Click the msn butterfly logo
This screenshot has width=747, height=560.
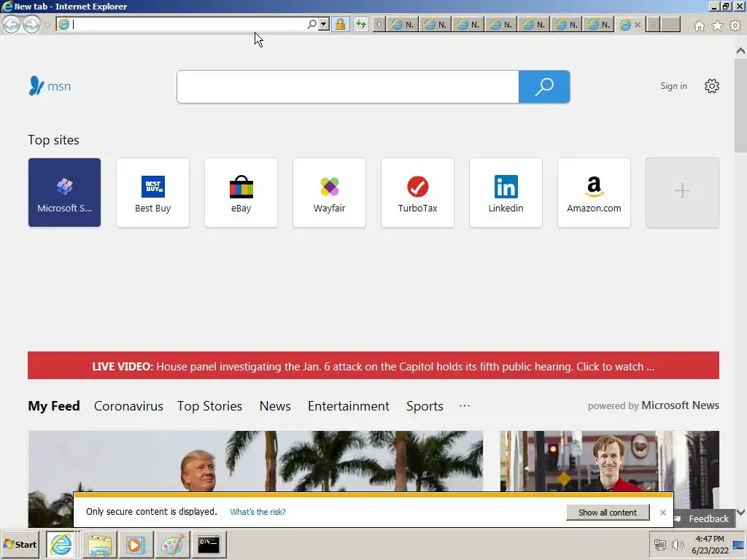point(50,86)
